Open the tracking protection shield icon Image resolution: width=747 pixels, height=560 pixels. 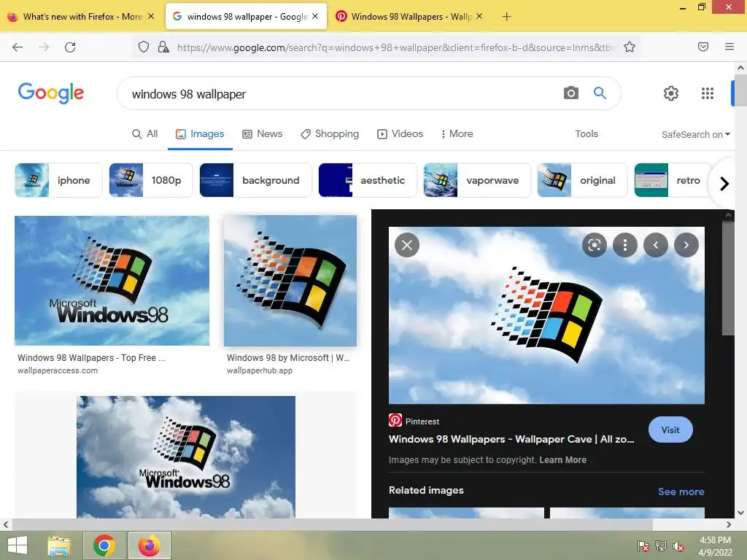144,47
